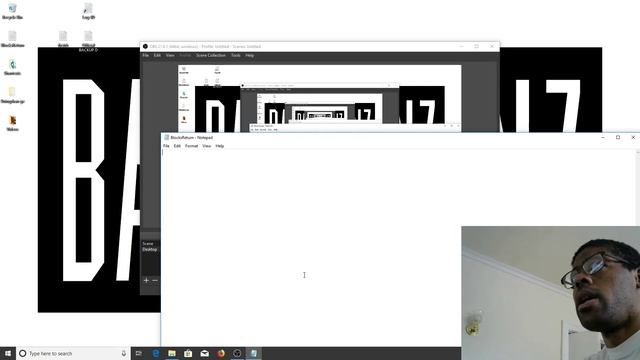Viewport: 640px width, 360px height.
Task: Close the Notepad window
Action: (633, 138)
